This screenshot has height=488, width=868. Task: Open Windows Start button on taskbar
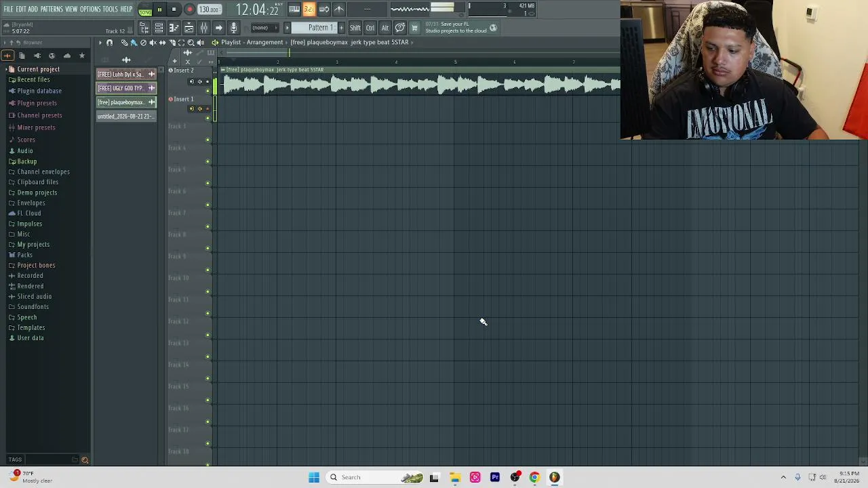point(313,477)
